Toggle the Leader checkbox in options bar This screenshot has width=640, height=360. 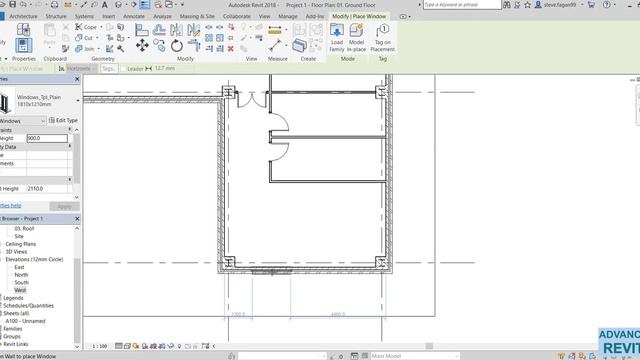pos(124,69)
